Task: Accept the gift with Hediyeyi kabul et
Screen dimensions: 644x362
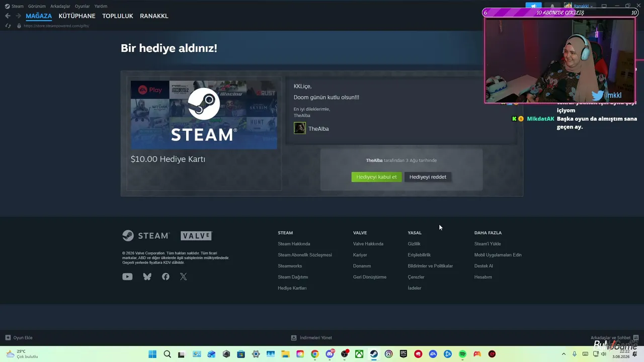Action: (x=376, y=177)
